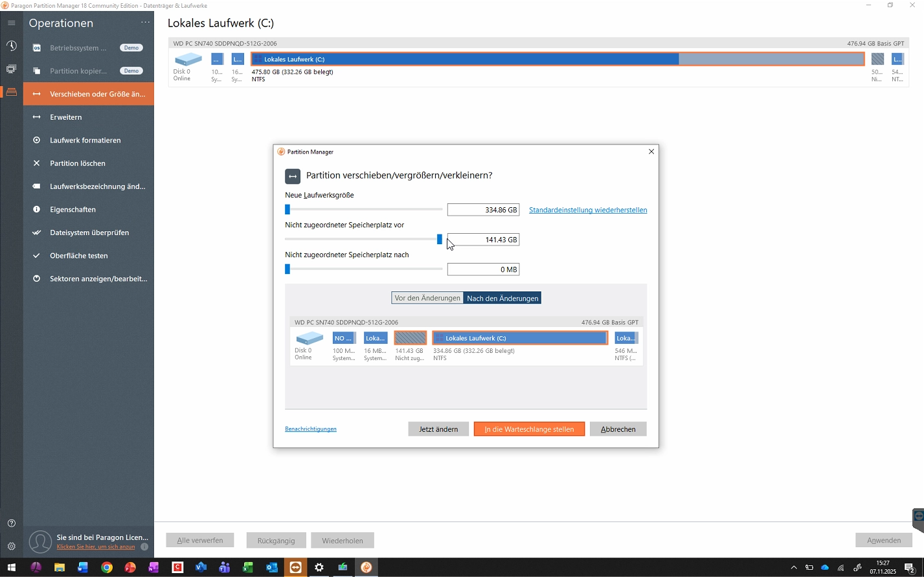The width and height of the screenshot is (924, 577).
Task: Click 'Standardeinstellung wiederherstellen' link
Action: [x=588, y=210]
